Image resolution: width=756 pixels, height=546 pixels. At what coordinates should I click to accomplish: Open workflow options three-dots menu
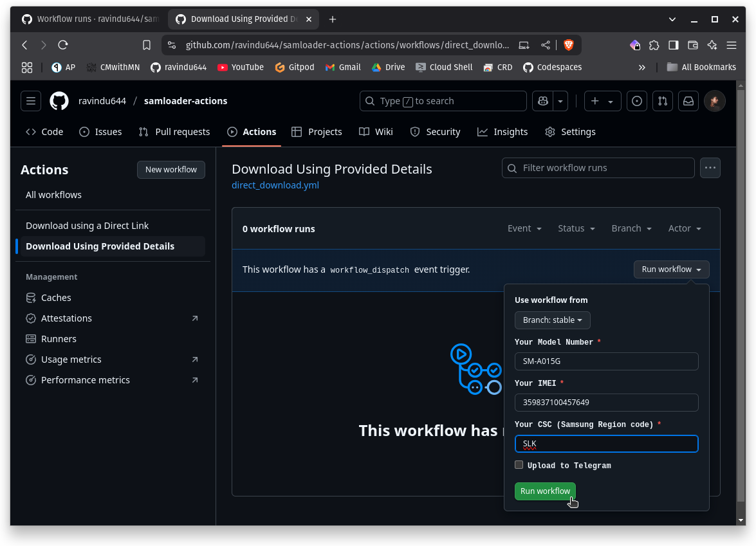[710, 168]
